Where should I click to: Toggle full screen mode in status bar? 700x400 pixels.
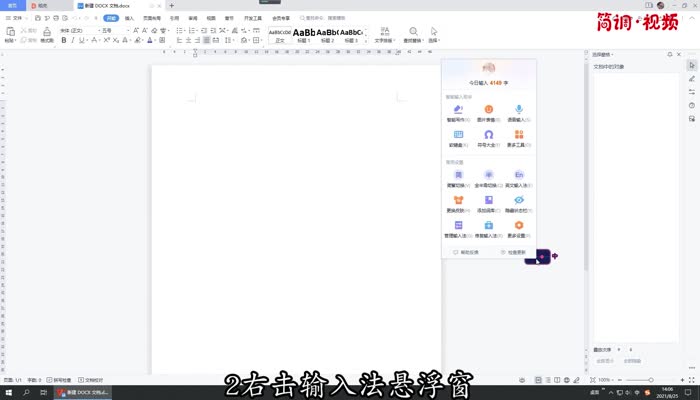tap(692, 380)
